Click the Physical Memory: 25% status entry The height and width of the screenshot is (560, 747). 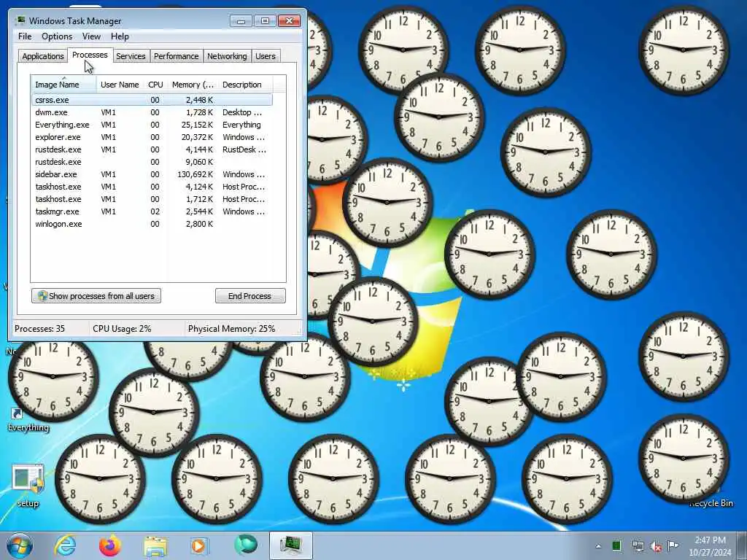[231, 329]
